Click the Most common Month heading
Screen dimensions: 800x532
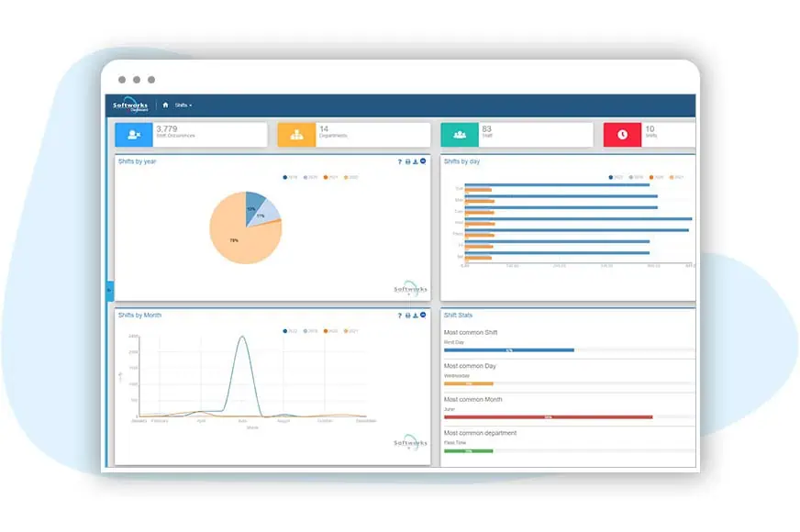coord(473,399)
